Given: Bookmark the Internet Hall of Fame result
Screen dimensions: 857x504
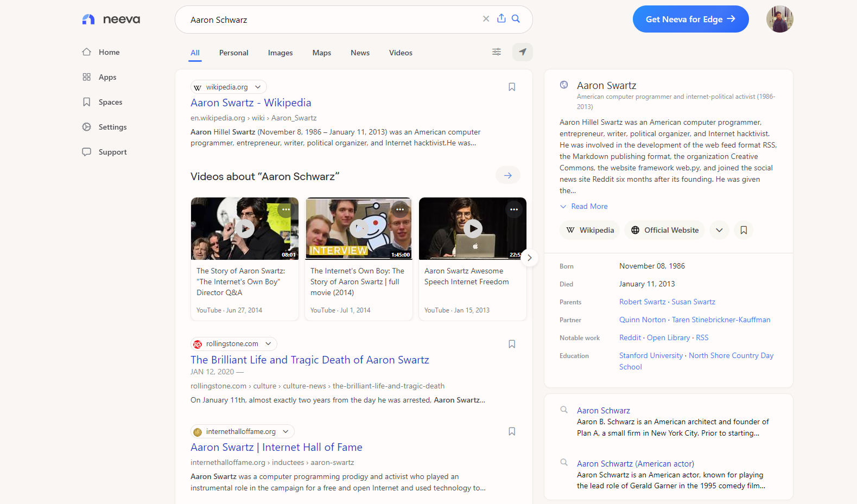Looking at the screenshot, I should (x=512, y=431).
